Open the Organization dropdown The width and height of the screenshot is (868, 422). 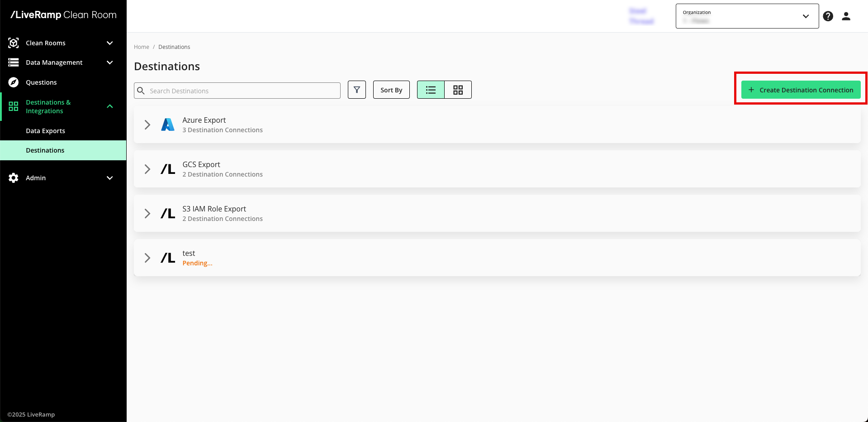point(747,16)
